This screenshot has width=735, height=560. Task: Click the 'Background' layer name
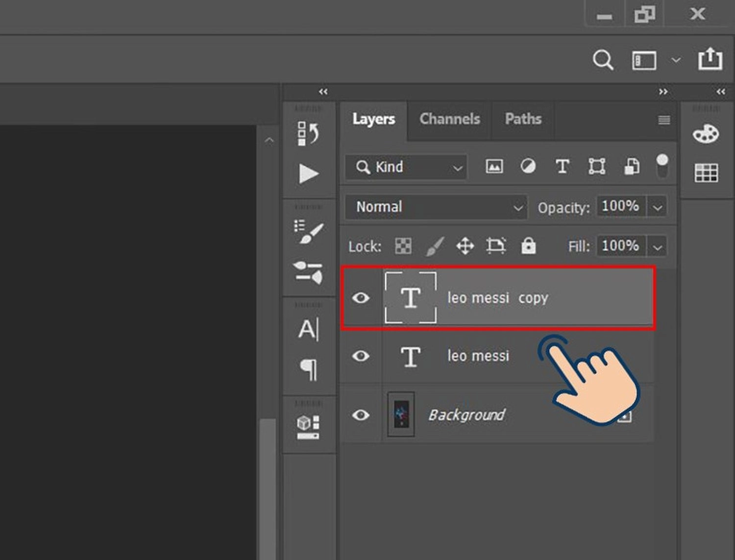coord(466,415)
